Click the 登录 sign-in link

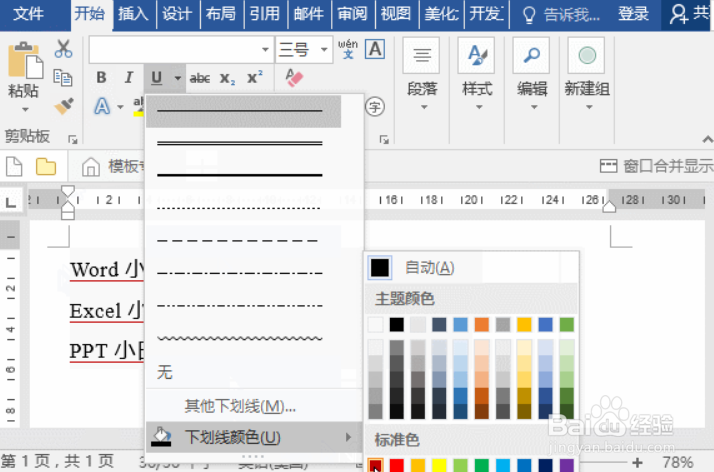tap(633, 14)
